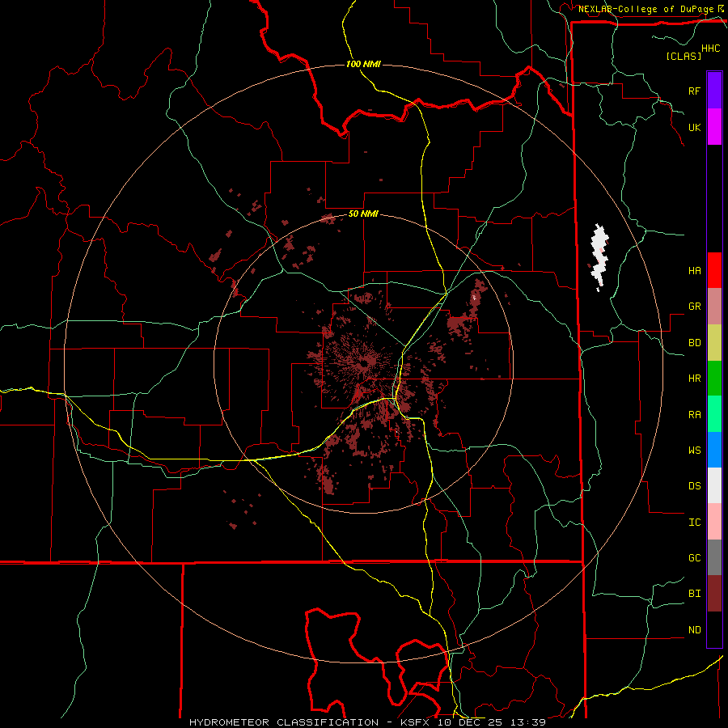Viewport: 728px width, 728px height.
Task: Click the HR green legend swatch
Action: coord(714,378)
